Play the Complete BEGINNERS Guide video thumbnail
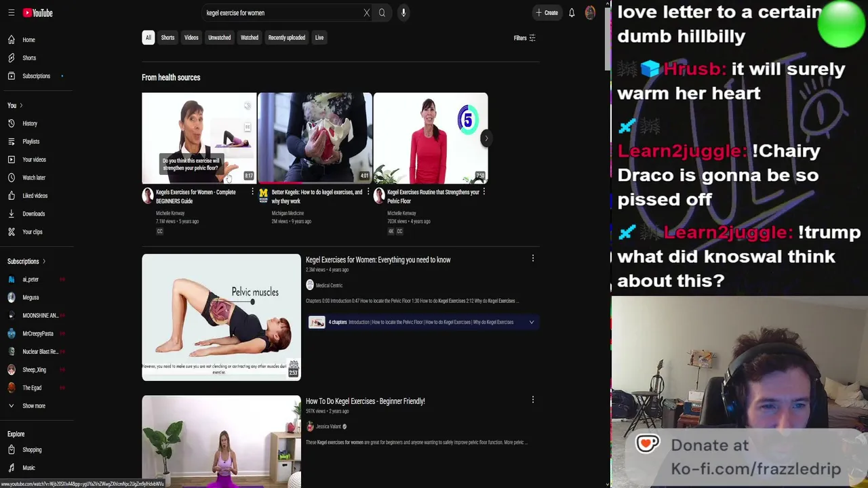The width and height of the screenshot is (868, 488). pos(199,138)
